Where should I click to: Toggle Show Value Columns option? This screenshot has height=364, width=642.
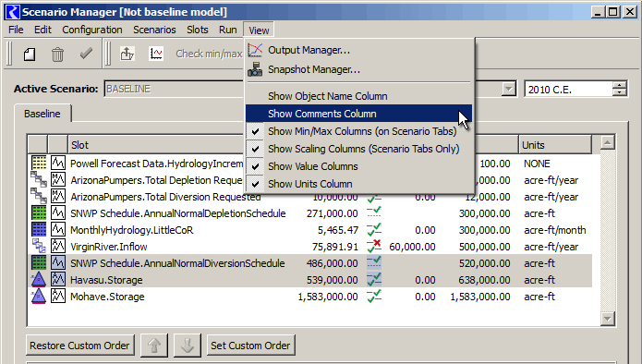coord(358,166)
